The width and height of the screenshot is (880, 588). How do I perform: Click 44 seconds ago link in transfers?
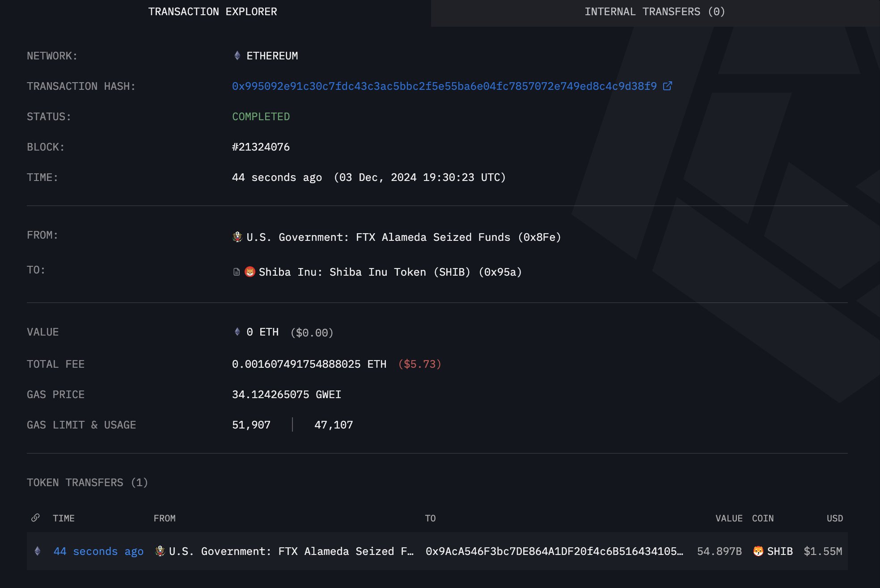click(x=98, y=551)
